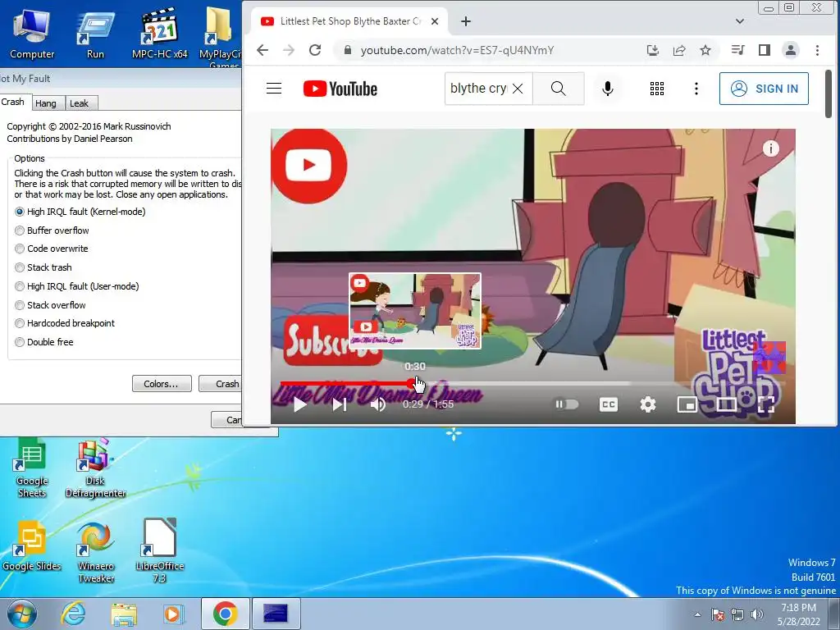The image size is (840, 630).
Task: Open Disk Defragmenter desktop shortcut
Action: [x=95, y=467]
